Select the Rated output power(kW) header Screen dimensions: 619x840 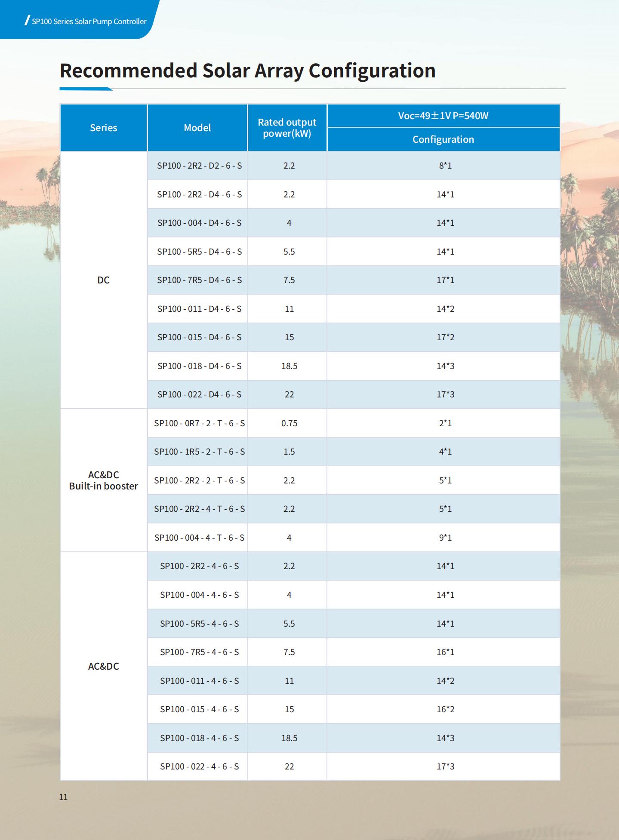pos(287,128)
